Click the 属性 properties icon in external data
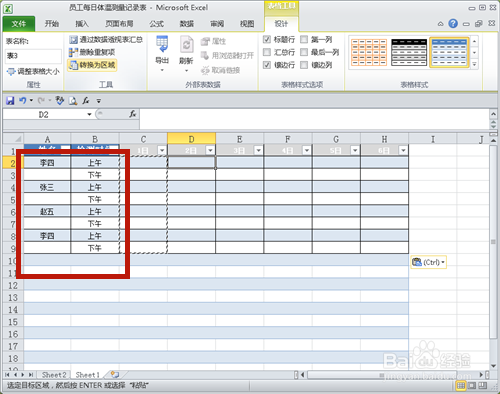The width and height of the screenshot is (500, 394). pyautogui.click(x=205, y=41)
